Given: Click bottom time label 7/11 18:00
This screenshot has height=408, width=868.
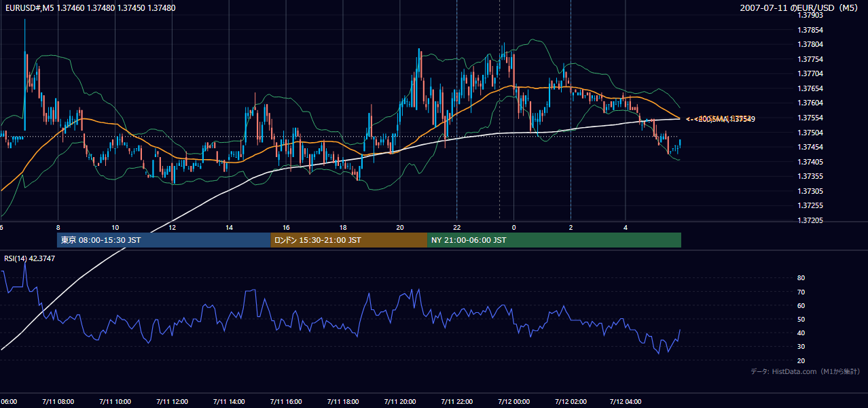Looking at the screenshot, I should 343,402.
